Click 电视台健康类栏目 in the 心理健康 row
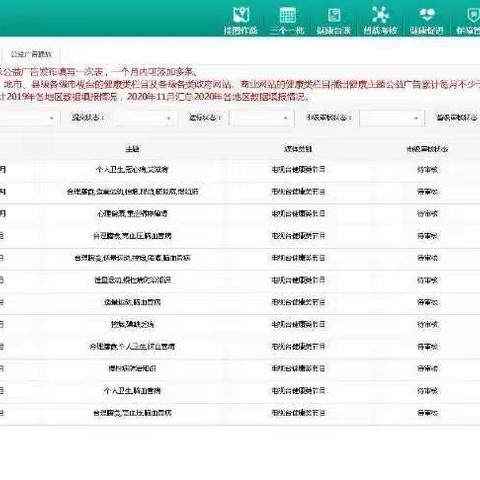This screenshot has height=480, width=480. (x=298, y=214)
